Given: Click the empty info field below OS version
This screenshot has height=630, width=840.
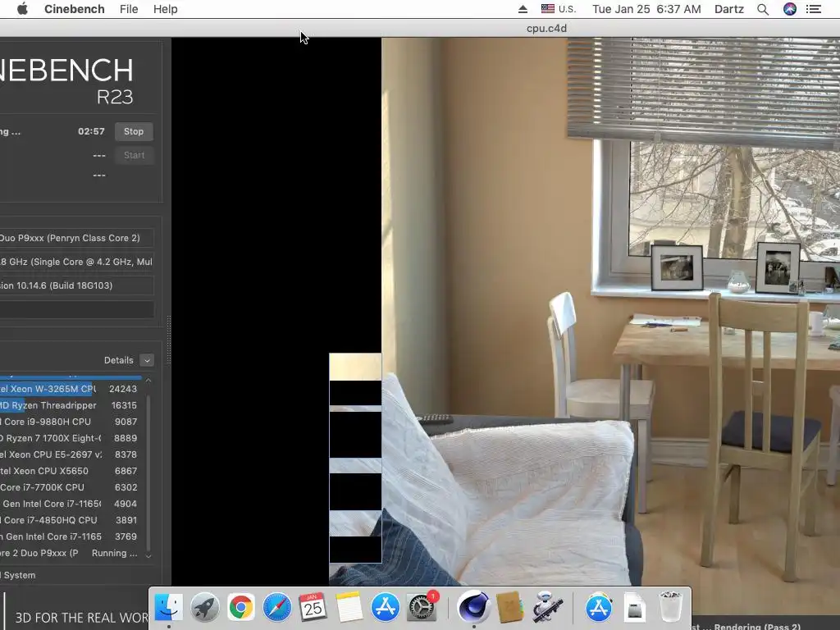Looking at the screenshot, I should point(76,309).
